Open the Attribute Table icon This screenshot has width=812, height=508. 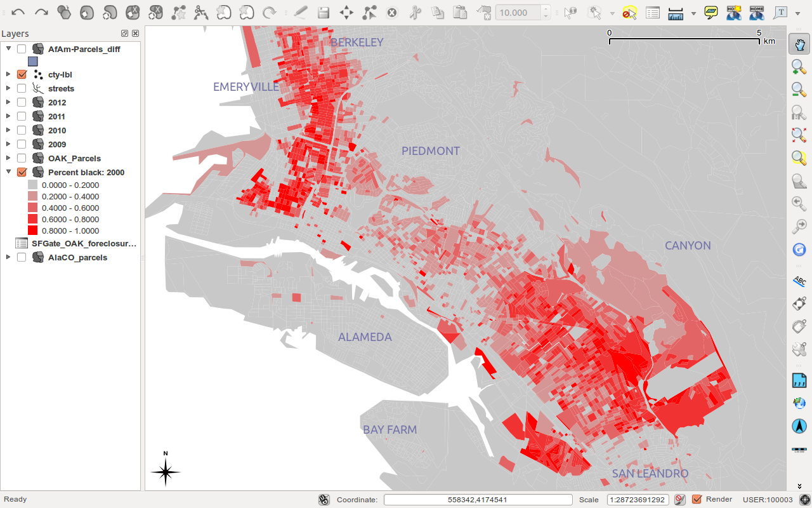click(652, 12)
